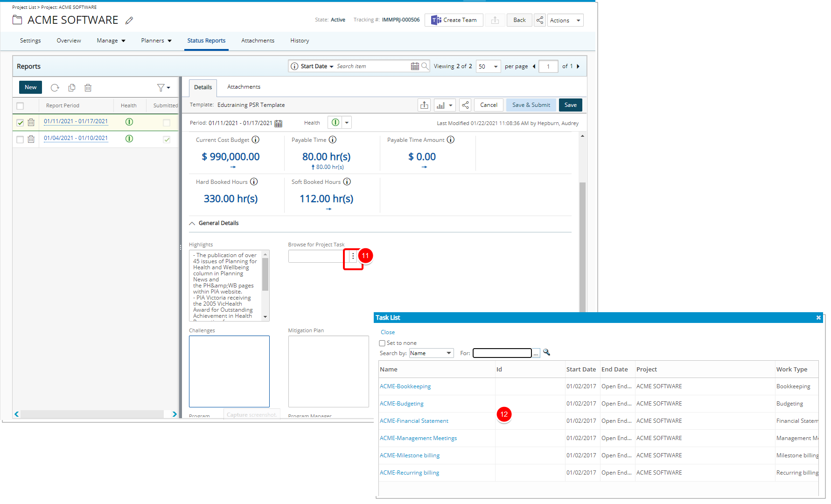This screenshot has width=831, height=504.
Task: Switch to the report Attachments sub-tab
Action: tap(244, 87)
